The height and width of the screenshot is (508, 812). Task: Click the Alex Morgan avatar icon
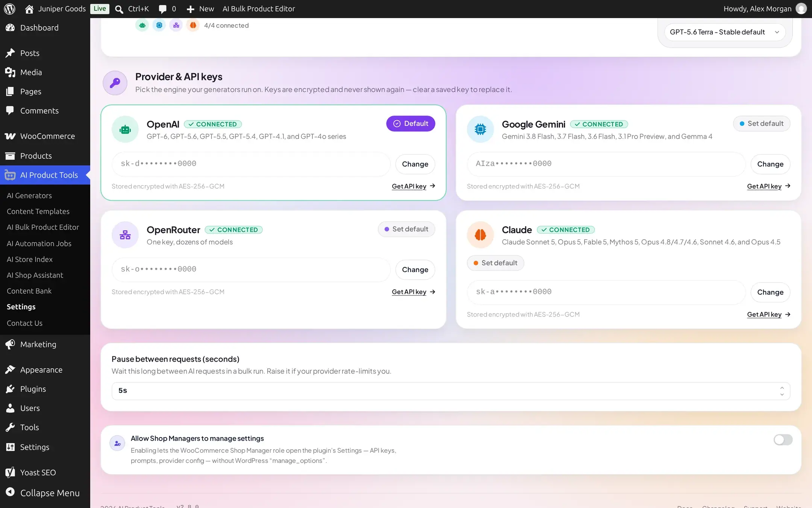[x=801, y=9]
